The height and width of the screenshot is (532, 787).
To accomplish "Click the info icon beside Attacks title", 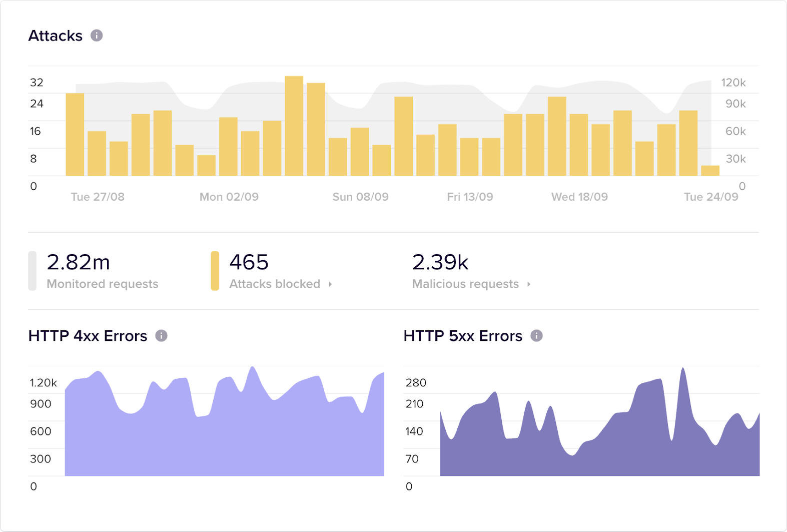I will pyautogui.click(x=97, y=36).
